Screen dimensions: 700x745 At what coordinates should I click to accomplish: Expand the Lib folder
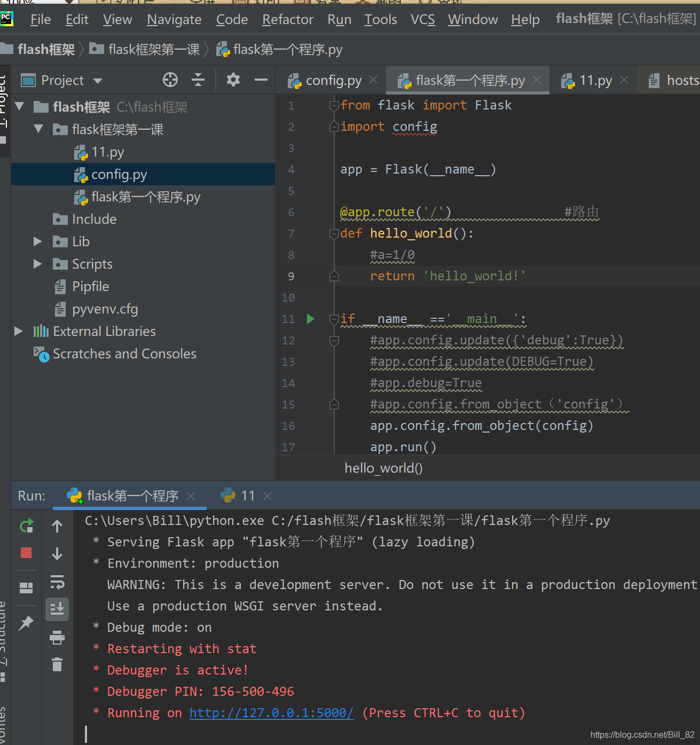[x=38, y=241]
